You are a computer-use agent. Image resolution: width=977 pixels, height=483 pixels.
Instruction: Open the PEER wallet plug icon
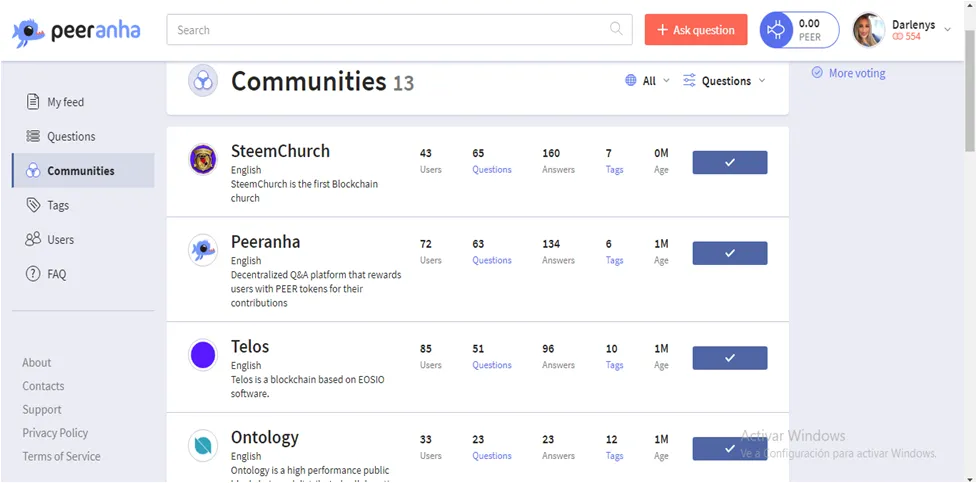tap(776, 30)
